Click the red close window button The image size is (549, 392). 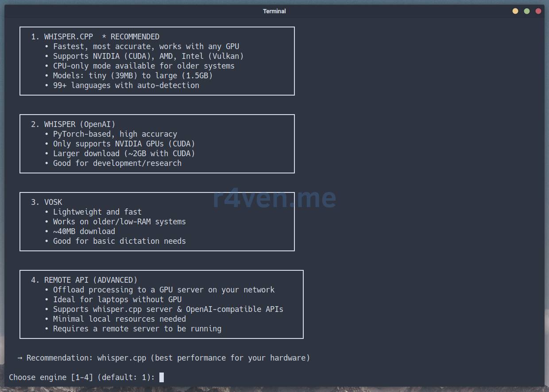(x=538, y=11)
